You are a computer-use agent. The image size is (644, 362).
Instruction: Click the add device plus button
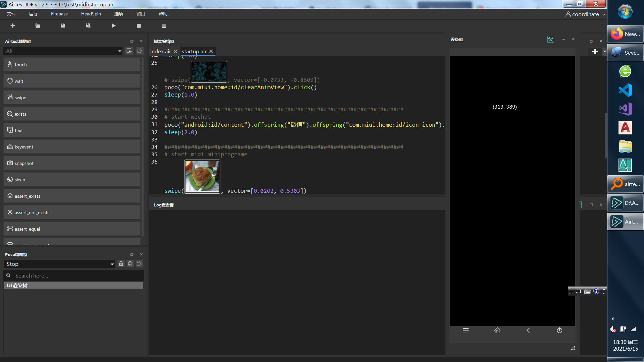(x=595, y=52)
